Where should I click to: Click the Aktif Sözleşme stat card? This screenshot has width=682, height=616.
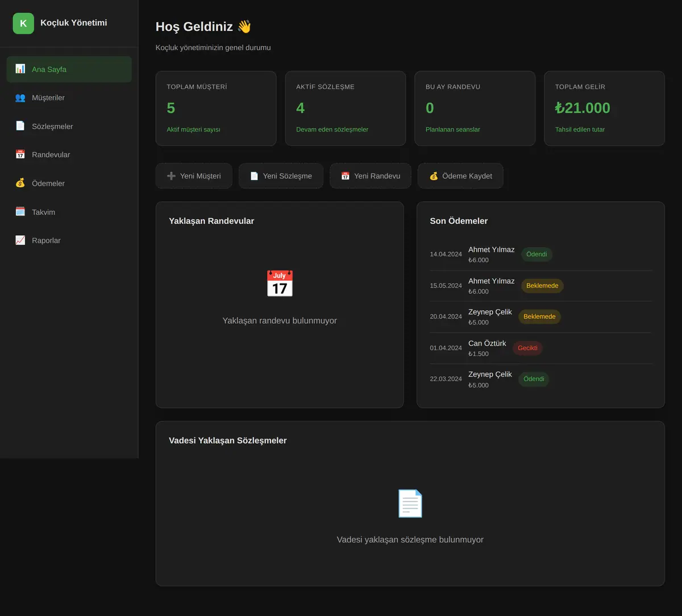pos(346,109)
